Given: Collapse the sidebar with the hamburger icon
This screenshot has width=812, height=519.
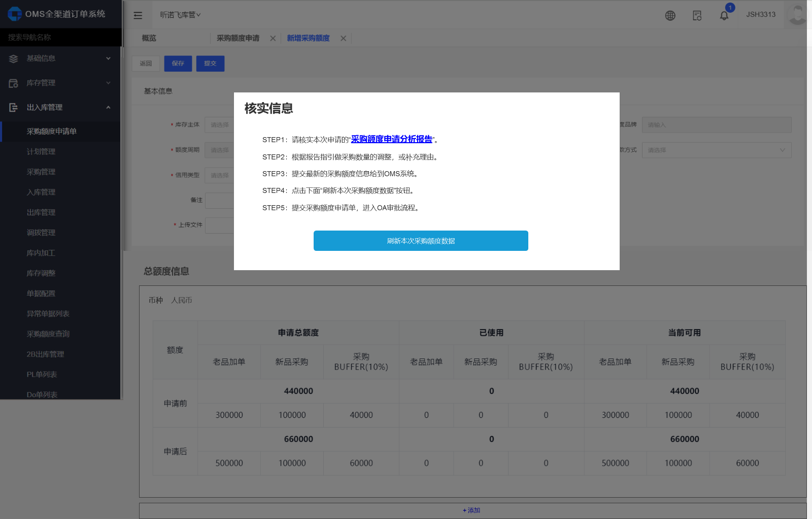Looking at the screenshot, I should (138, 15).
